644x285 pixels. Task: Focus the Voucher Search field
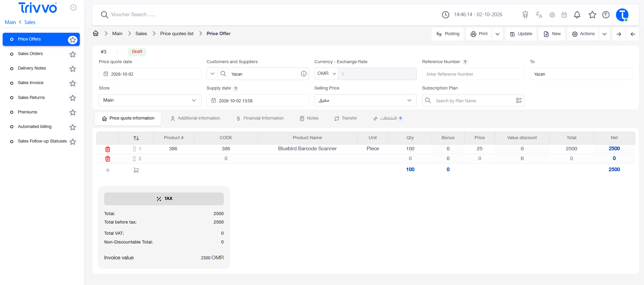(133, 15)
